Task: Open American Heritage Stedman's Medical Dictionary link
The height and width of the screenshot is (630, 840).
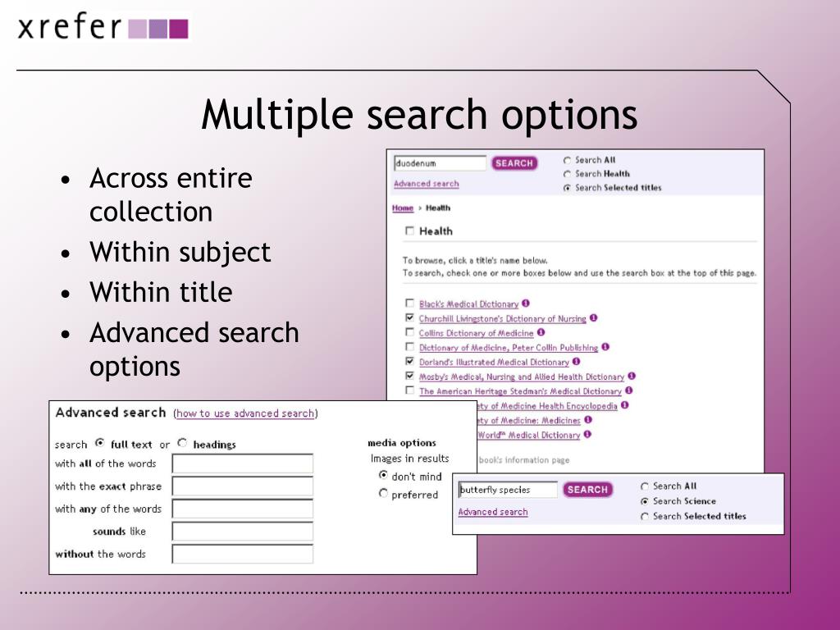Action: 520,391
